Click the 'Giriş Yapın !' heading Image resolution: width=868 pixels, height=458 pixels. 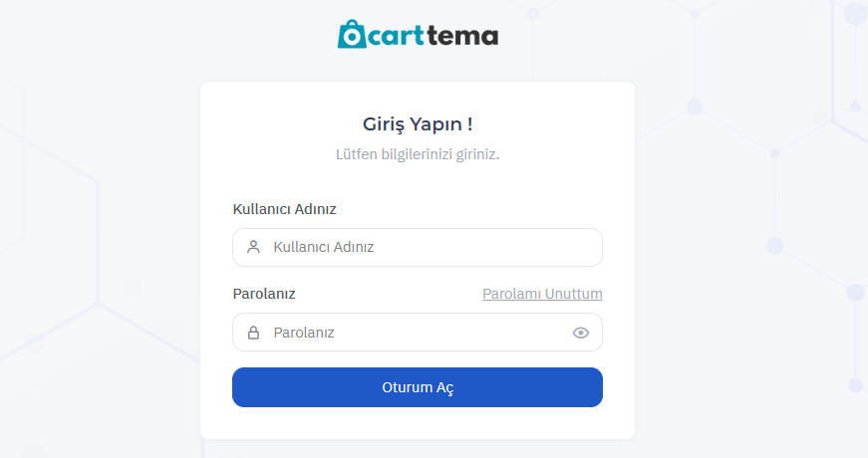[x=418, y=124]
